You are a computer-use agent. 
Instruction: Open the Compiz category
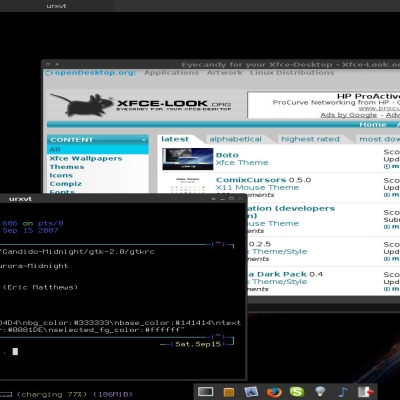(66, 184)
